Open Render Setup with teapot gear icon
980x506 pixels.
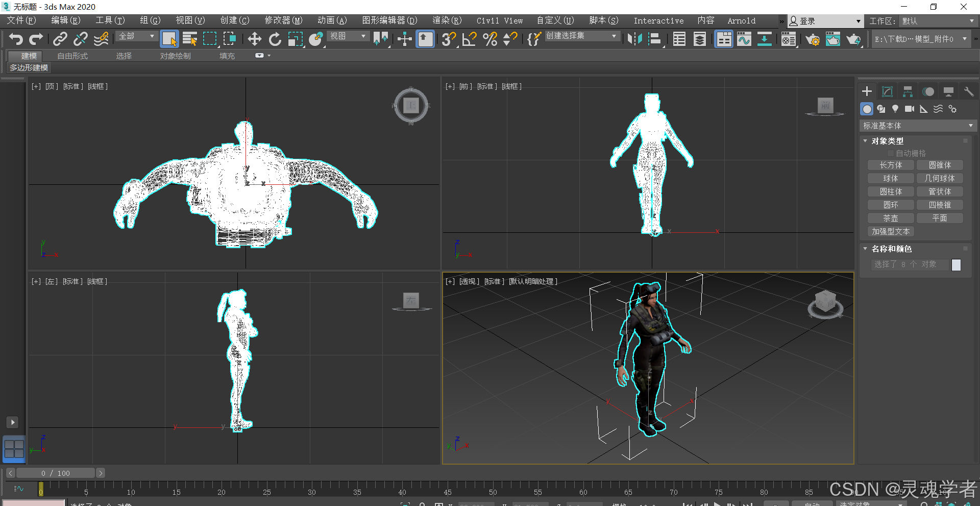click(x=813, y=39)
